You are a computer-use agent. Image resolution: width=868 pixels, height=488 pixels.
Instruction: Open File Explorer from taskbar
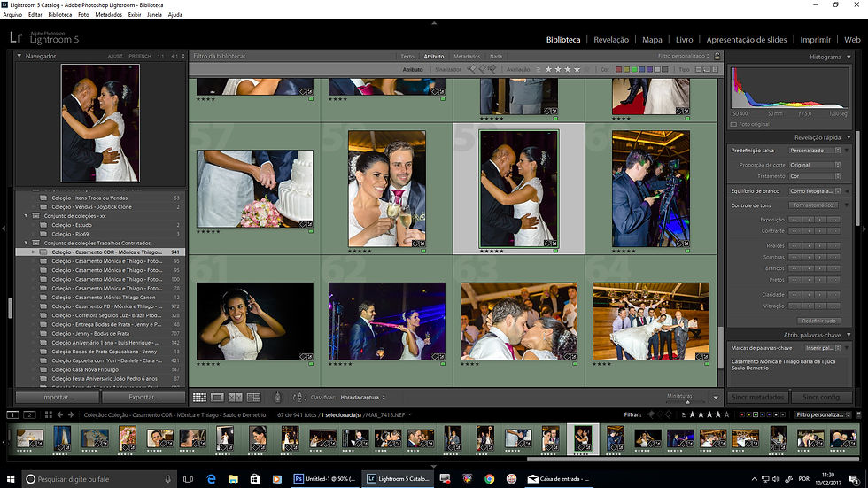232,479
